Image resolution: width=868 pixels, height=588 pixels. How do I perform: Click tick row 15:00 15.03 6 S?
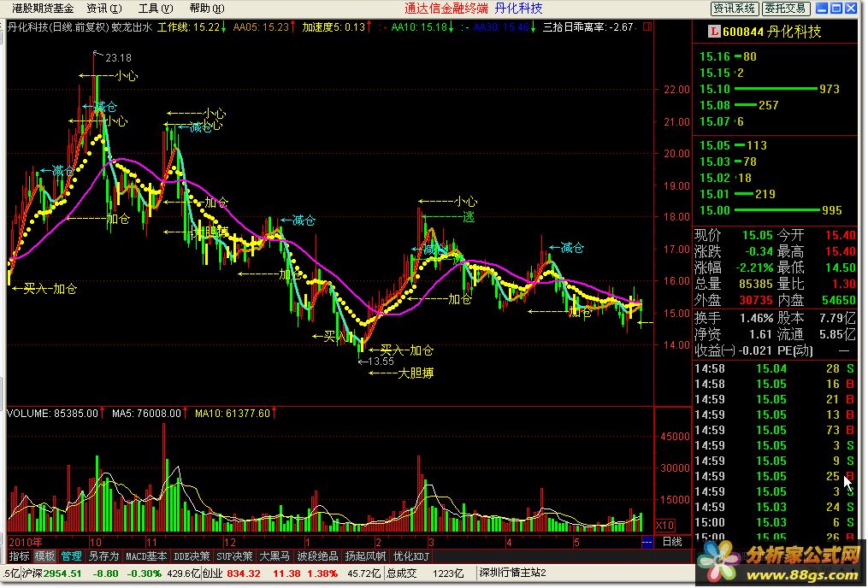point(775,523)
